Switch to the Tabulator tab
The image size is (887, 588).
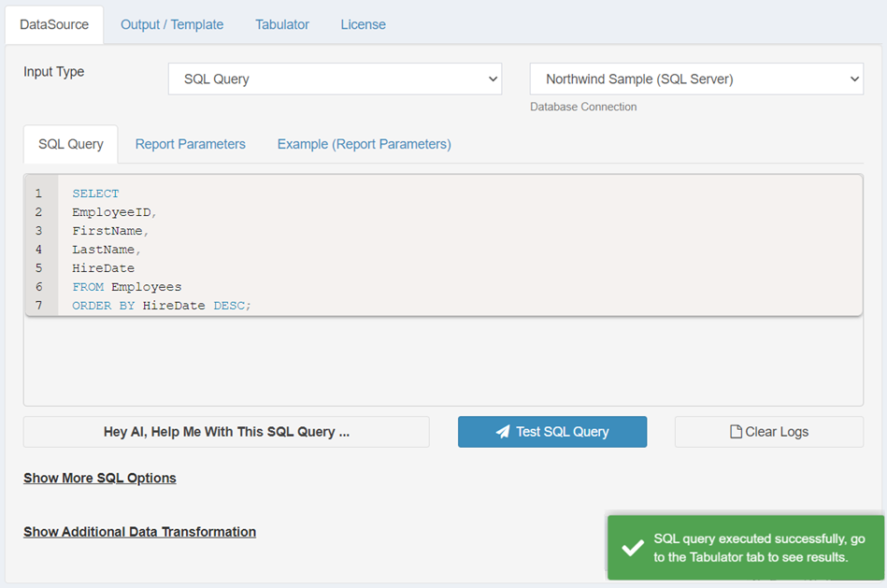(281, 24)
